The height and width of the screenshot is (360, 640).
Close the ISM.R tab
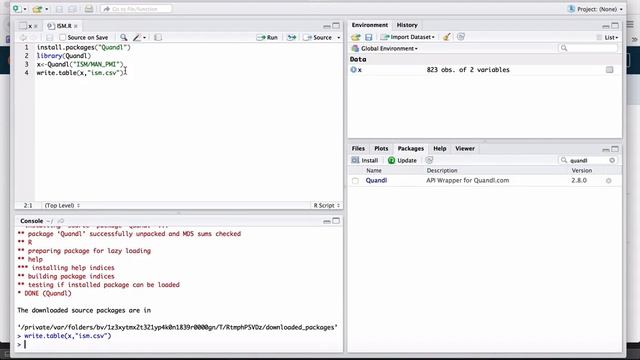point(76,26)
